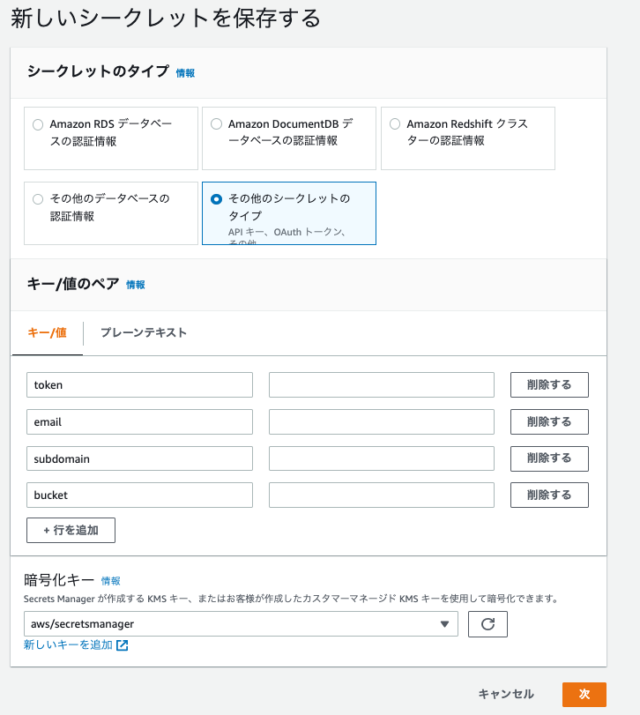Image resolution: width=640 pixels, height=715 pixels.
Task: Click the + 行を追加 button
Action: pos(71,530)
